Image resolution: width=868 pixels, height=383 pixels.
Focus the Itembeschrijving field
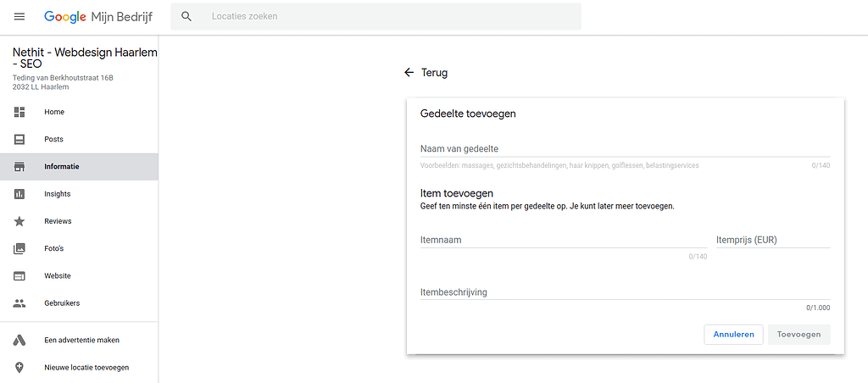click(625, 292)
